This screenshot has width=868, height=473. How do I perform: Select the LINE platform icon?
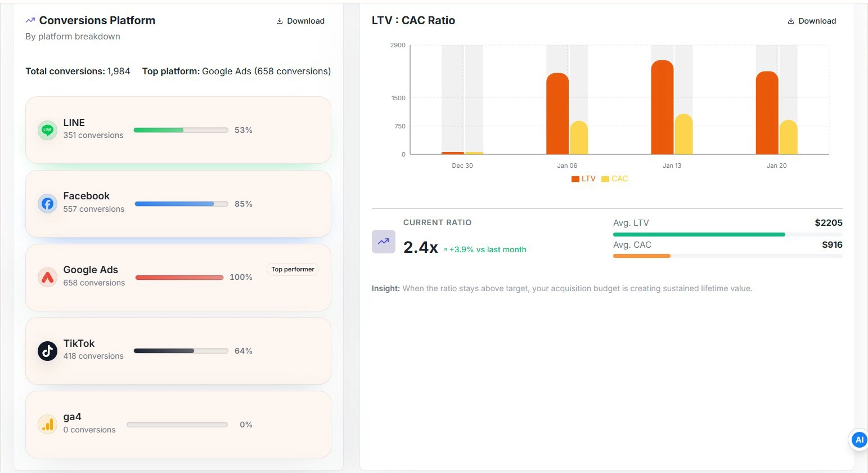click(x=47, y=130)
